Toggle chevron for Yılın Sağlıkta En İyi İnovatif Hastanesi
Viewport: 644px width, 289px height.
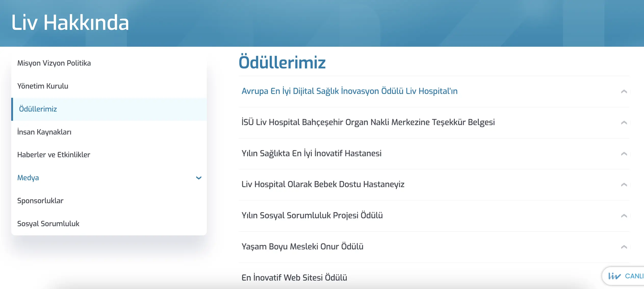(x=624, y=154)
